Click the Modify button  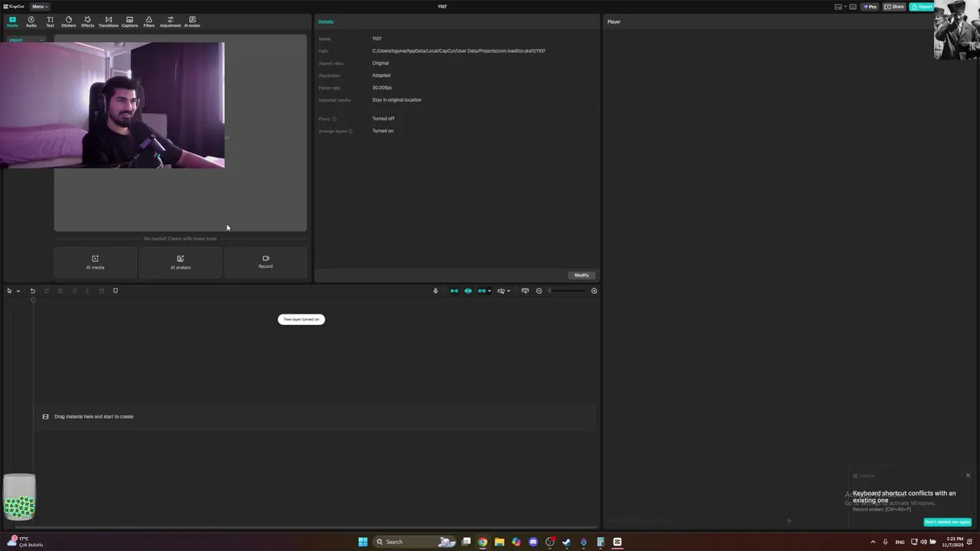pos(582,275)
